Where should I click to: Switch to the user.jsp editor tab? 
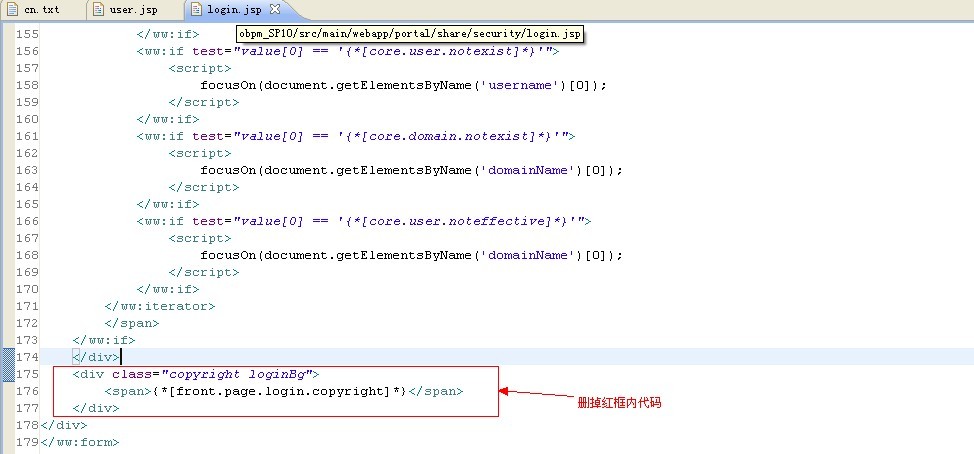pyautogui.click(x=133, y=10)
